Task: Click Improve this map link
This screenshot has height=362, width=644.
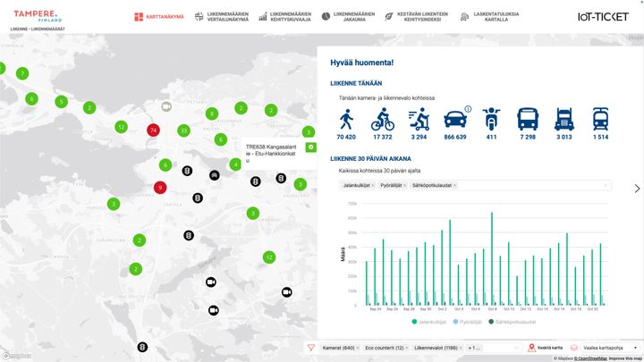Action: coord(625,358)
